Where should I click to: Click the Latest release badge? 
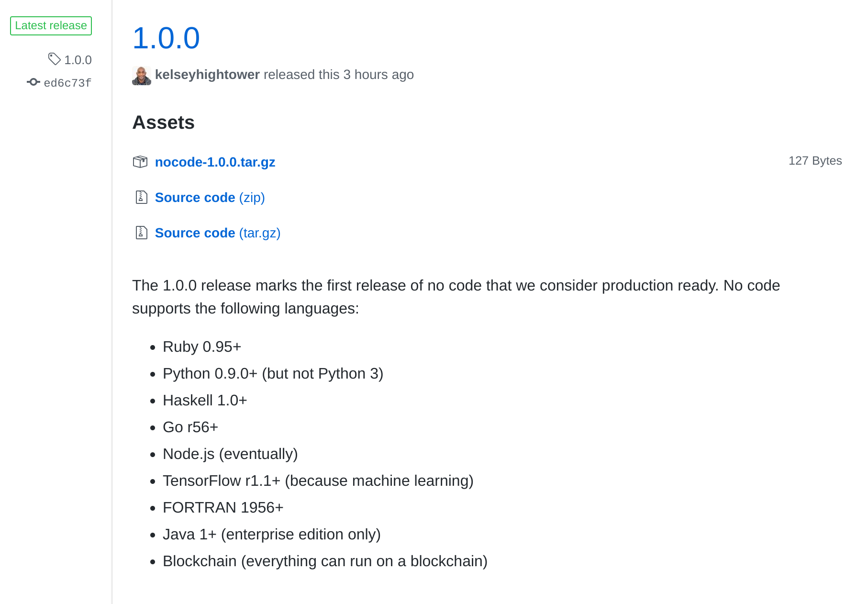51,25
